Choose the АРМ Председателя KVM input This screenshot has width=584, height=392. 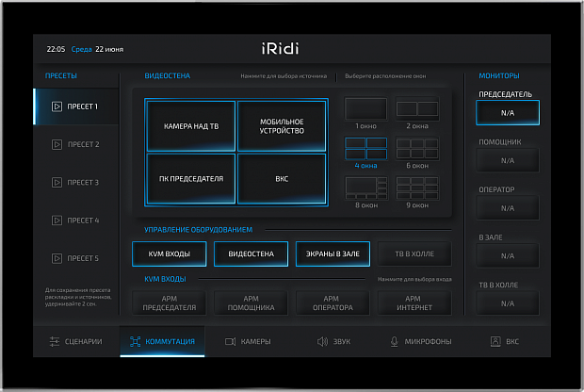170,303
